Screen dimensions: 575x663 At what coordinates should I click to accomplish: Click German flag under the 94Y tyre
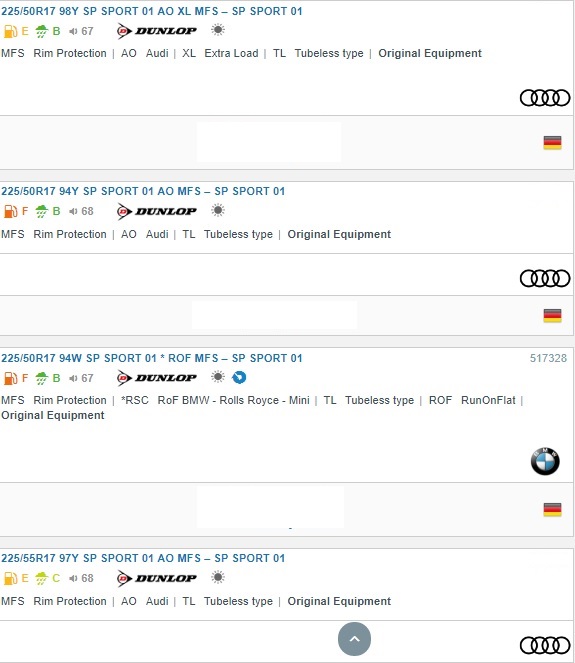pos(552,316)
